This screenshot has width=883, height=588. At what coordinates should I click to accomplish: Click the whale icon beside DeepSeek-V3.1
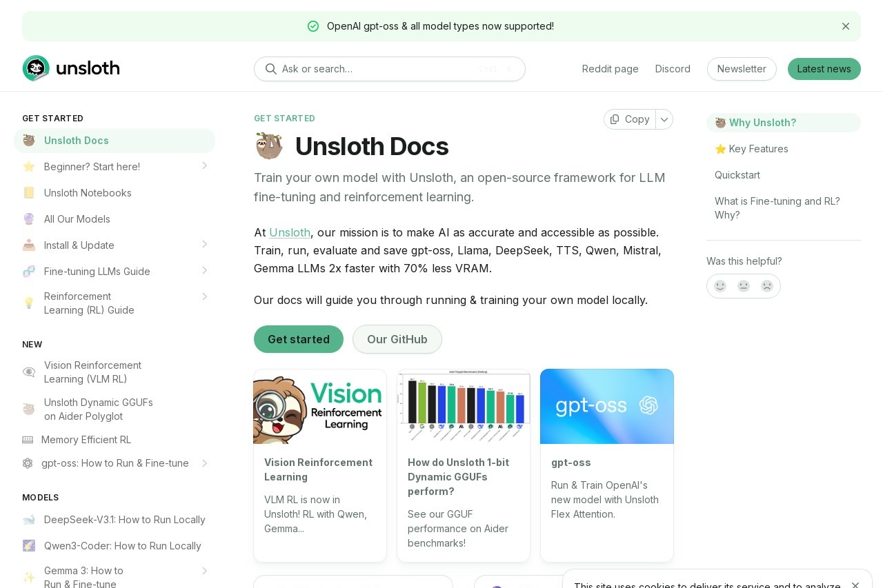[x=29, y=520]
